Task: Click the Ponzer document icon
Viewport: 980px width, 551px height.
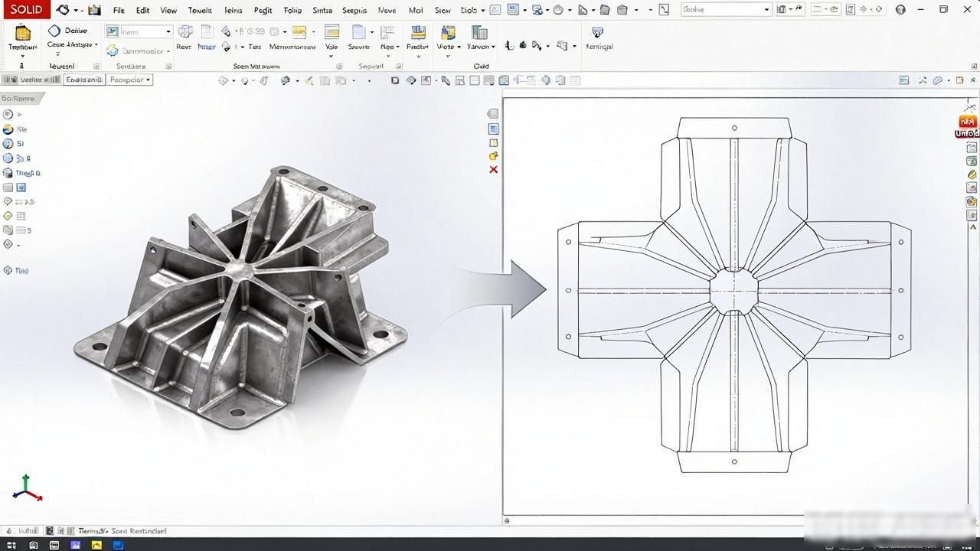Action: click(x=207, y=32)
